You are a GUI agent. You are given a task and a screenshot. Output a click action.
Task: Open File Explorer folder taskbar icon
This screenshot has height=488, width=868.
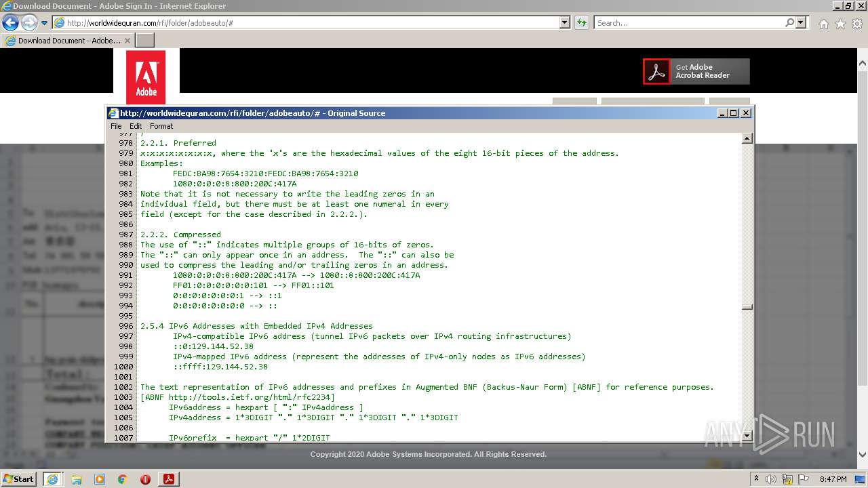pos(77,479)
